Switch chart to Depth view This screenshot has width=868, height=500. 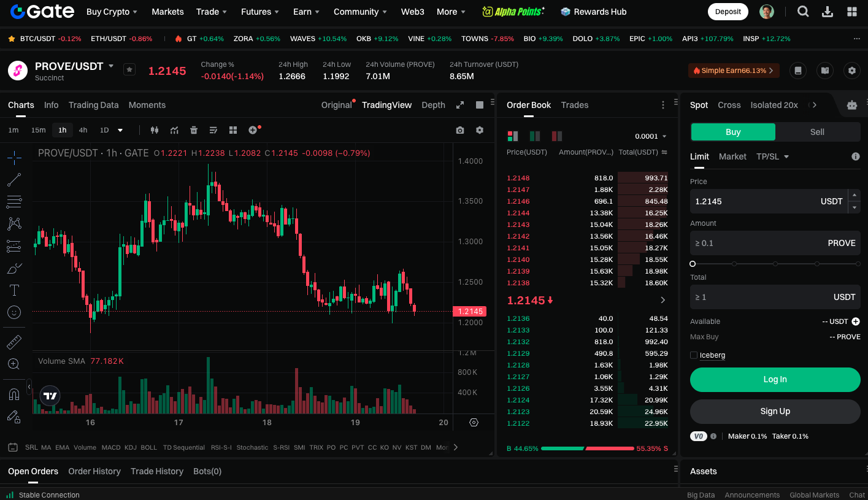coord(433,105)
